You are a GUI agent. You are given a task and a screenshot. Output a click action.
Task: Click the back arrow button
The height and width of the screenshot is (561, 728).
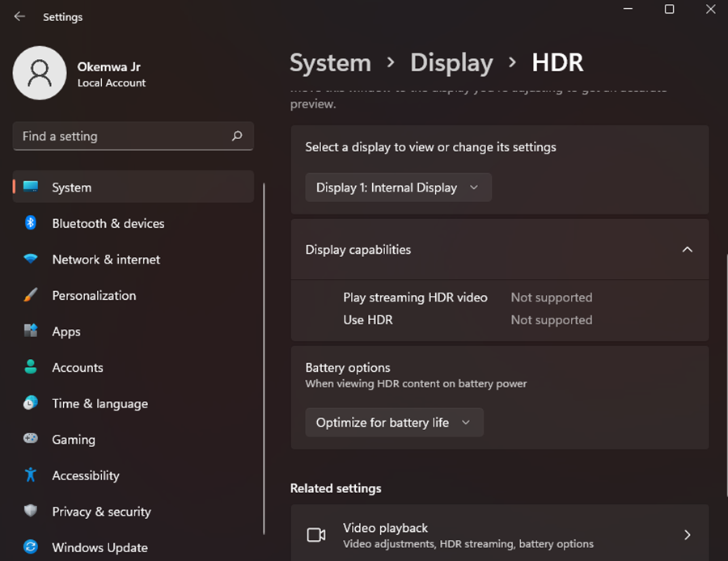point(18,16)
